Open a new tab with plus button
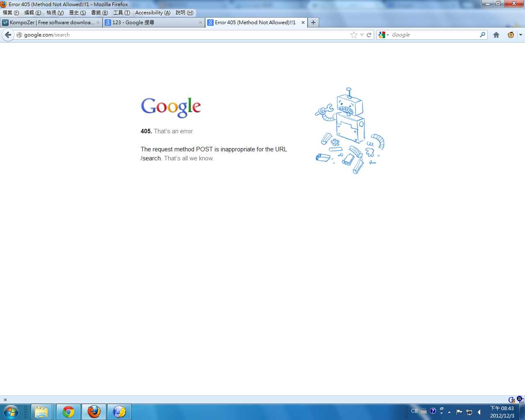The height and width of the screenshot is (420, 525). point(313,23)
